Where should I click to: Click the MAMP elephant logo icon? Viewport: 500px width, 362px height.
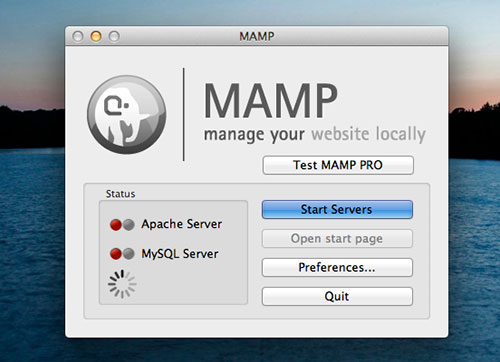(127, 115)
